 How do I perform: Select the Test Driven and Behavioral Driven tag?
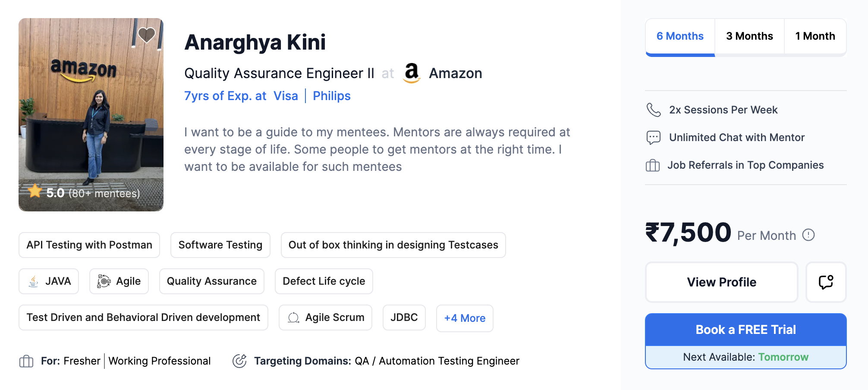(x=143, y=318)
